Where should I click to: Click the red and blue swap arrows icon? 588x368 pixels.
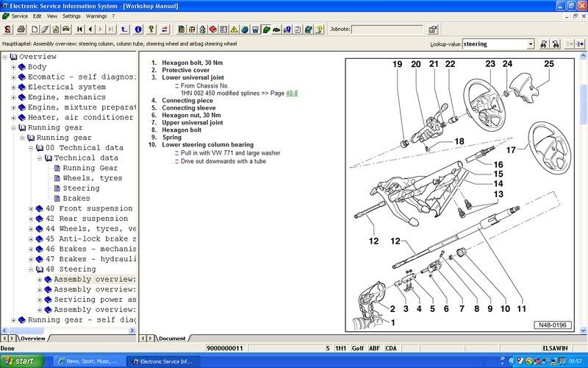pyautogui.click(x=165, y=29)
